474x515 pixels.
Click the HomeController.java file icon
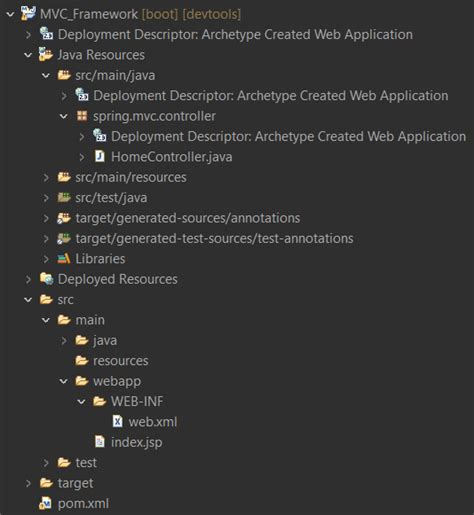(x=100, y=156)
